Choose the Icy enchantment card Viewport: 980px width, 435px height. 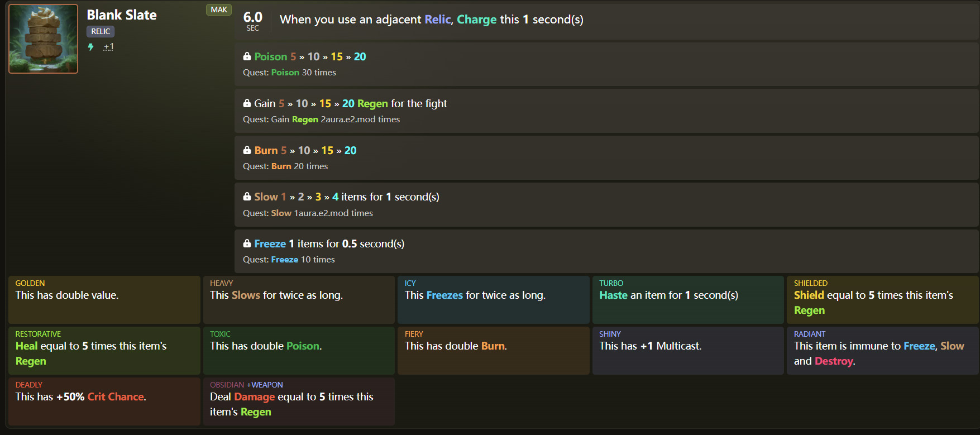(493, 299)
